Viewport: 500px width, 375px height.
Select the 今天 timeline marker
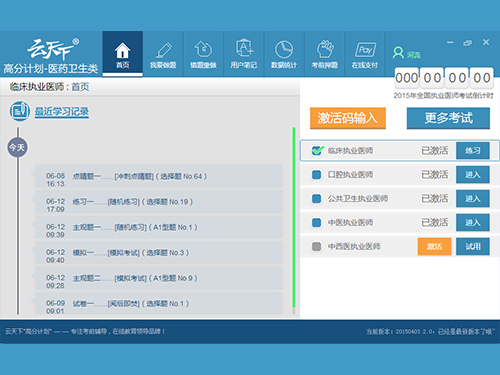pos(17,147)
